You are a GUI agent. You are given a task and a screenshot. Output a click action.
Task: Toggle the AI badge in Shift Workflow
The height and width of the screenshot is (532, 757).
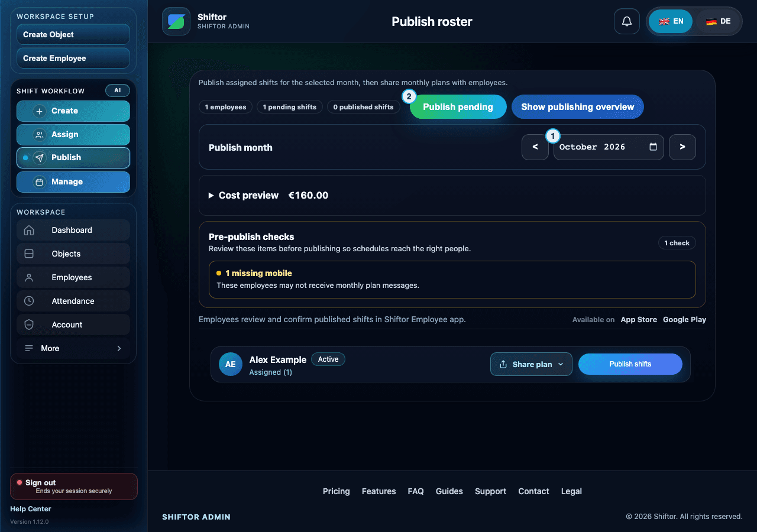tap(118, 90)
